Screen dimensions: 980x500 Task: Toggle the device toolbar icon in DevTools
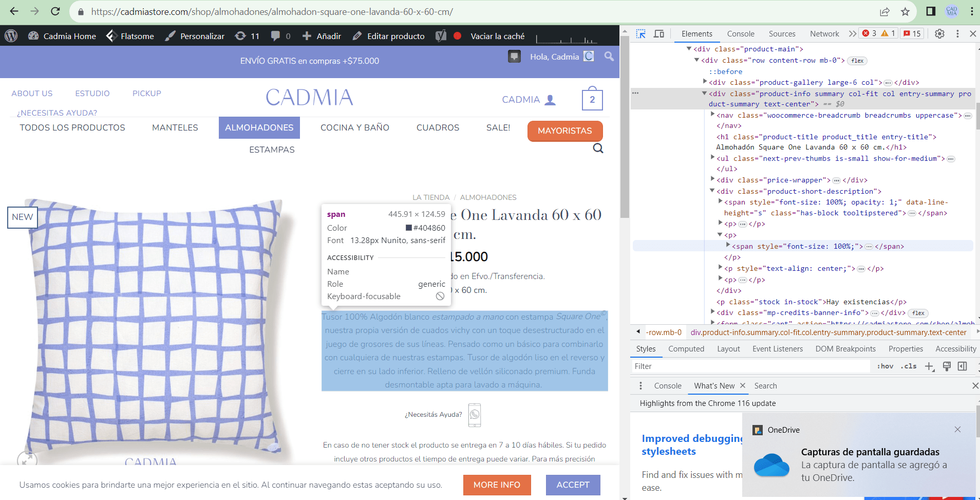tap(659, 33)
